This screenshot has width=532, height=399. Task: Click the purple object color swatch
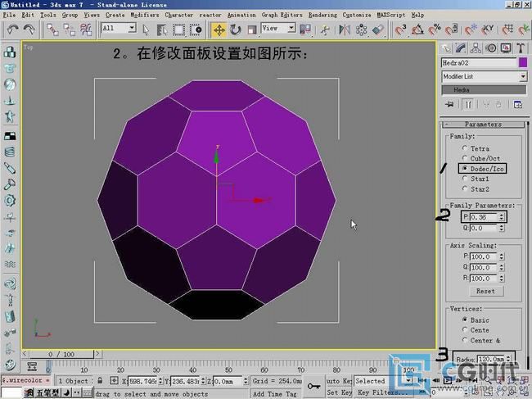pyautogui.click(x=523, y=62)
